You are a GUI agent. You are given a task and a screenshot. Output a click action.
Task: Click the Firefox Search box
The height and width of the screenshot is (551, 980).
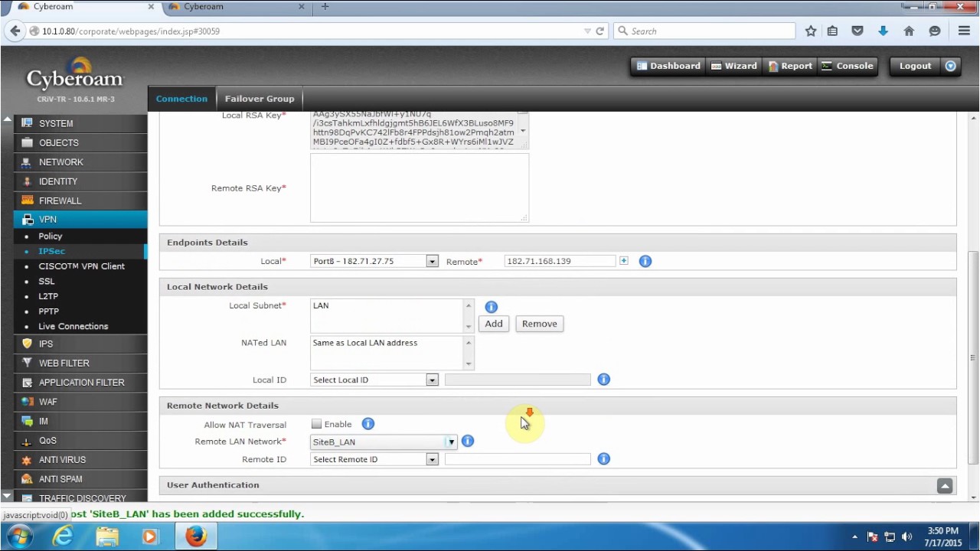pos(704,31)
